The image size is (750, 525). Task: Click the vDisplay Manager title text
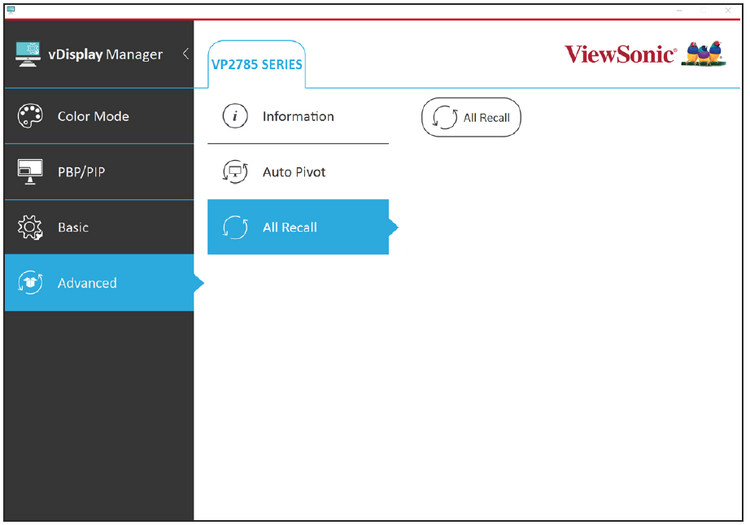click(x=105, y=55)
